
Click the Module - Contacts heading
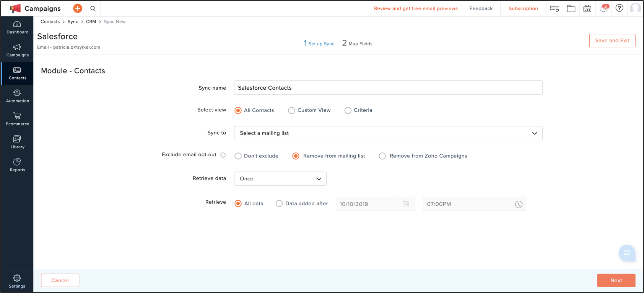pyautogui.click(x=73, y=71)
